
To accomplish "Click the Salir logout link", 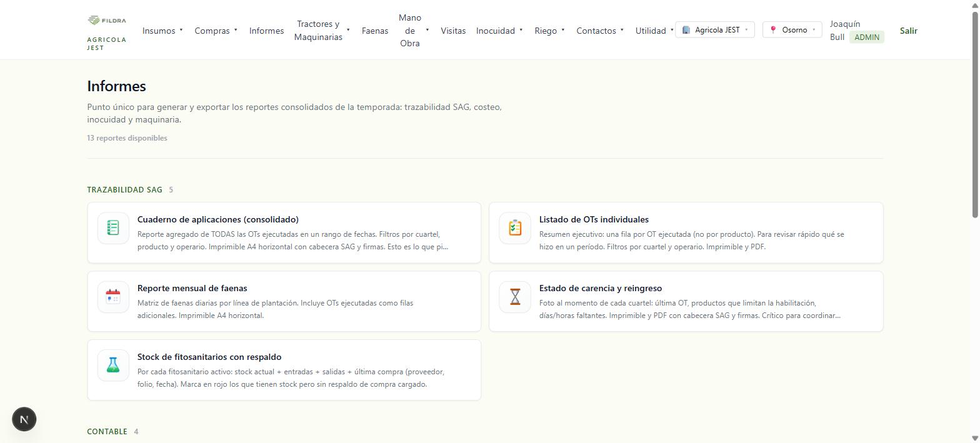I will pos(909,31).
